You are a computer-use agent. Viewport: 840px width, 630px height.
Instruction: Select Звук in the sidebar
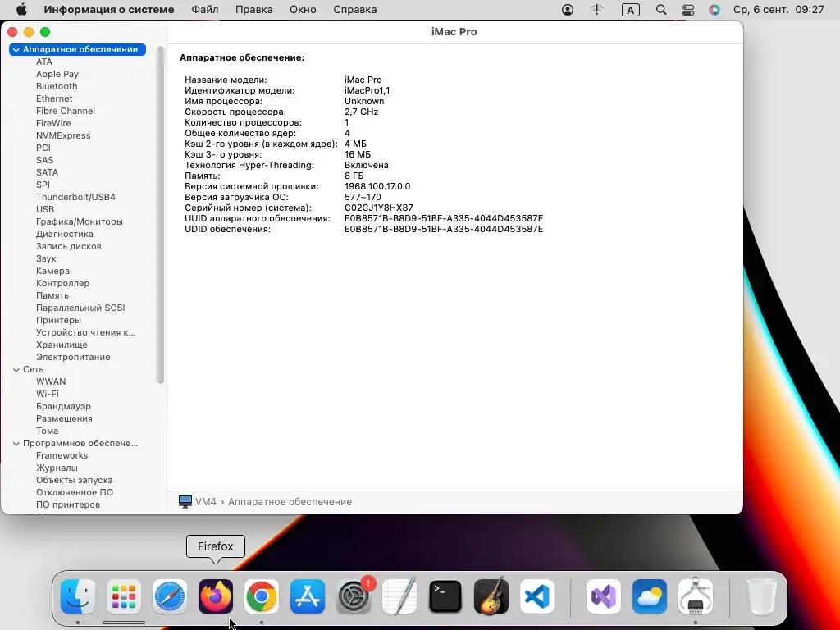pyautogui.click(x=46, y=258)
